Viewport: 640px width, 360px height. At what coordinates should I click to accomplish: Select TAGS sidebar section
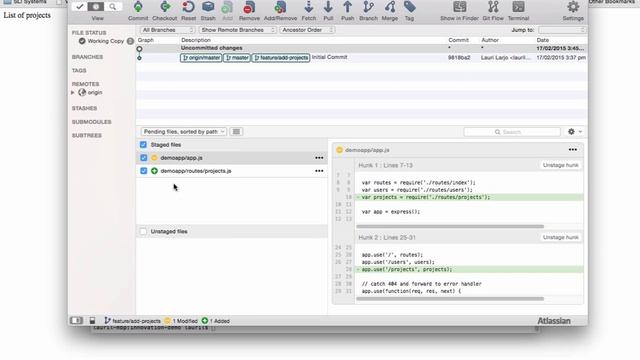[x=79, y=71]
